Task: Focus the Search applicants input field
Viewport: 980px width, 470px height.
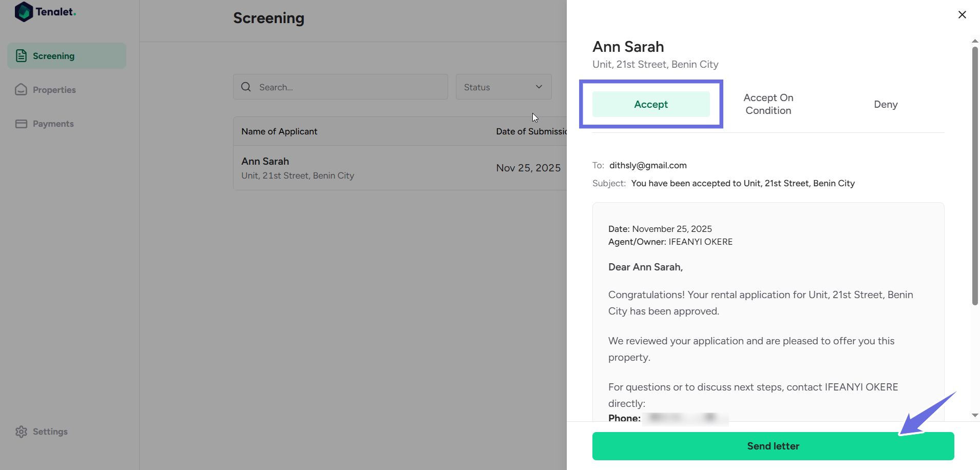Action: [x=349, y=87]
